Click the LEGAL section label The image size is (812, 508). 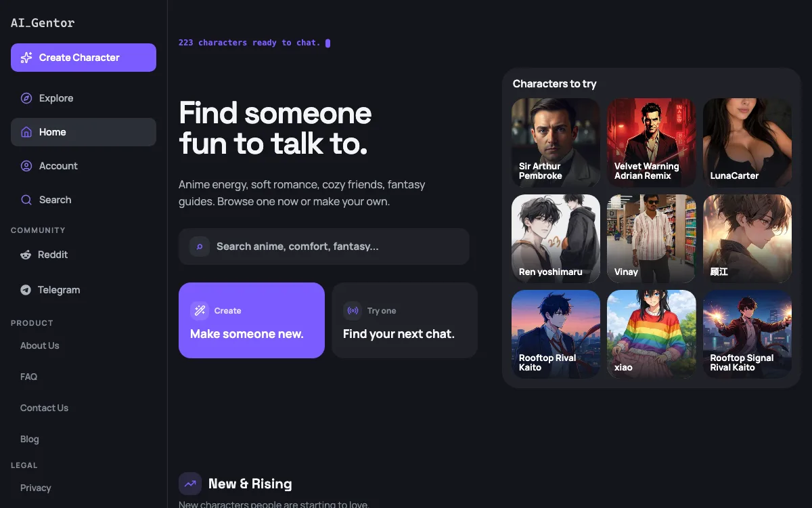24,465
